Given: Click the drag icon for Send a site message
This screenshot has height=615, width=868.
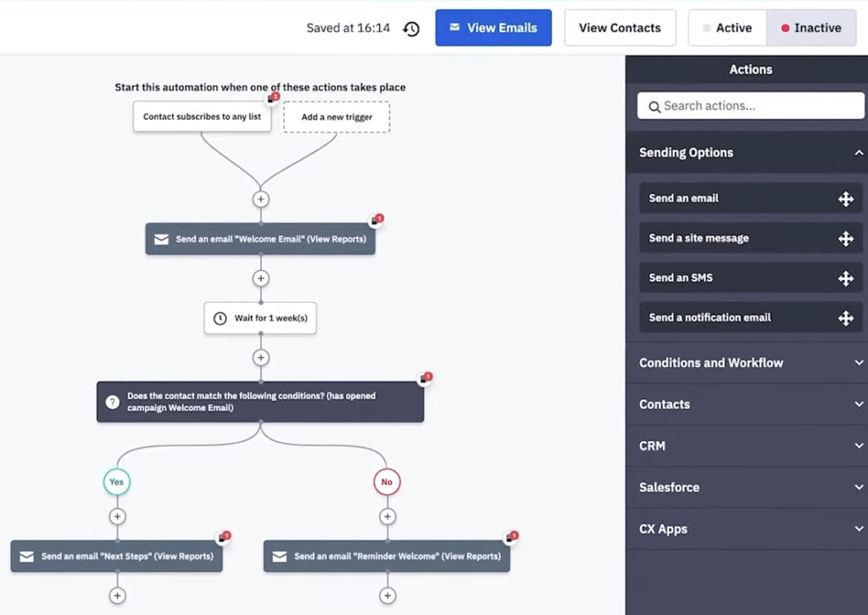Looking at the screenshot, I should coord(845,238).
